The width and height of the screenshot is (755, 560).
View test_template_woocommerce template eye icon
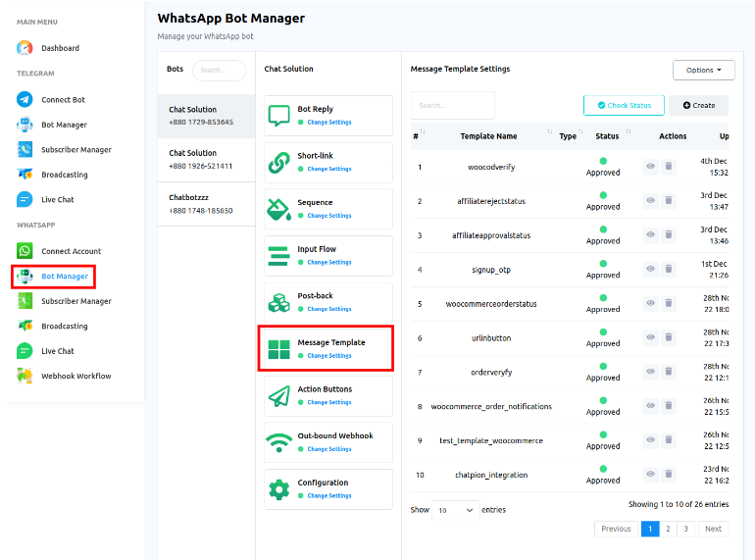650,439
